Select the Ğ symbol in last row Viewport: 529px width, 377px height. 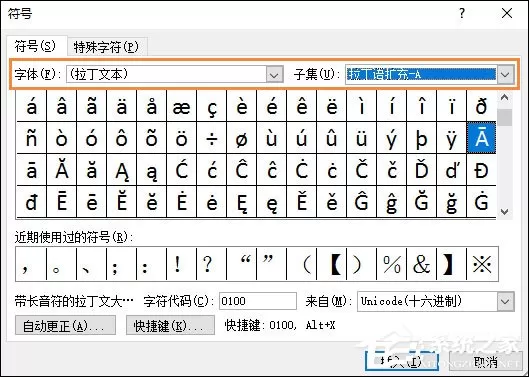421,201
